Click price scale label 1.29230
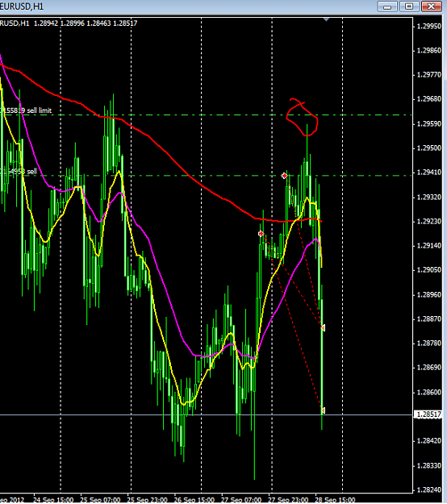Screen dimensions: 447x504 pos(429,222)
